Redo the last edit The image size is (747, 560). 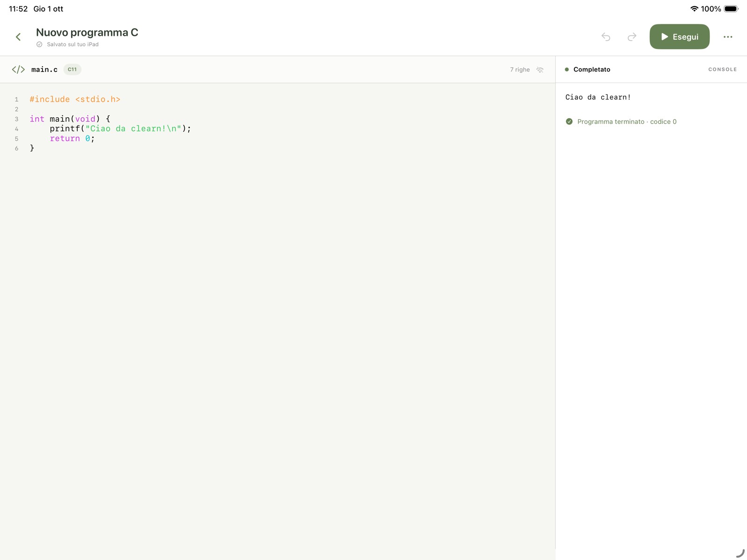[x=632, y=36]
